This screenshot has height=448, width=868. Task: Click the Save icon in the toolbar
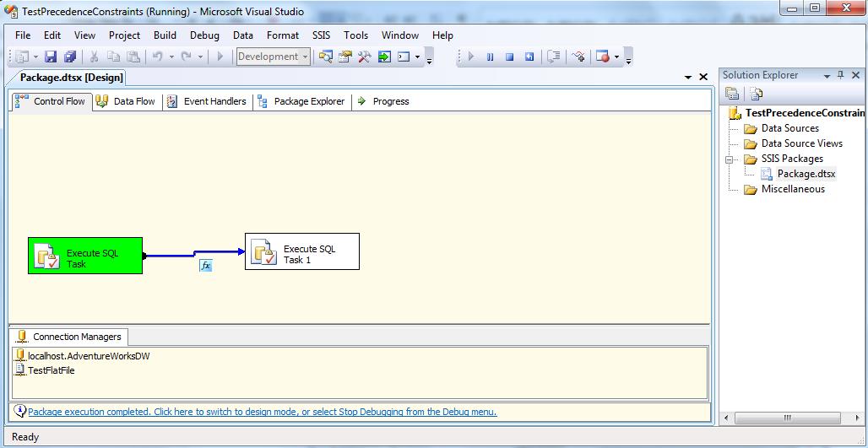click(x=51, y=57)
